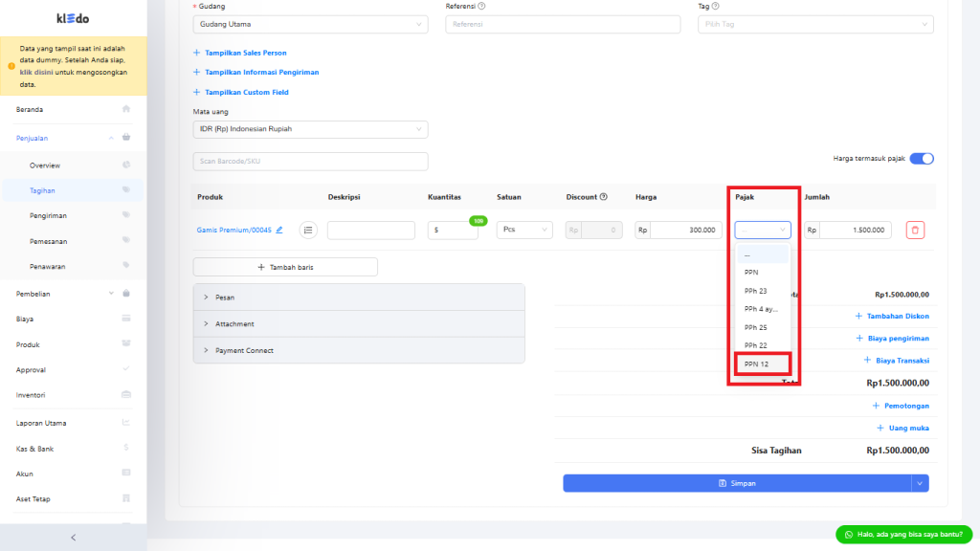
Task: Expand the Payment Connect section
Action: [359, 350]
